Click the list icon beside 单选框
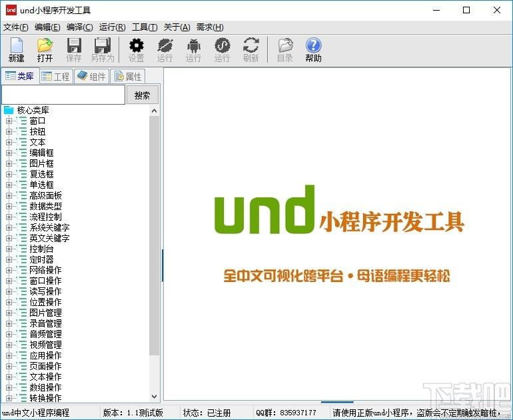Viewport: 513px width, 420px height. (x=22, y=185)
